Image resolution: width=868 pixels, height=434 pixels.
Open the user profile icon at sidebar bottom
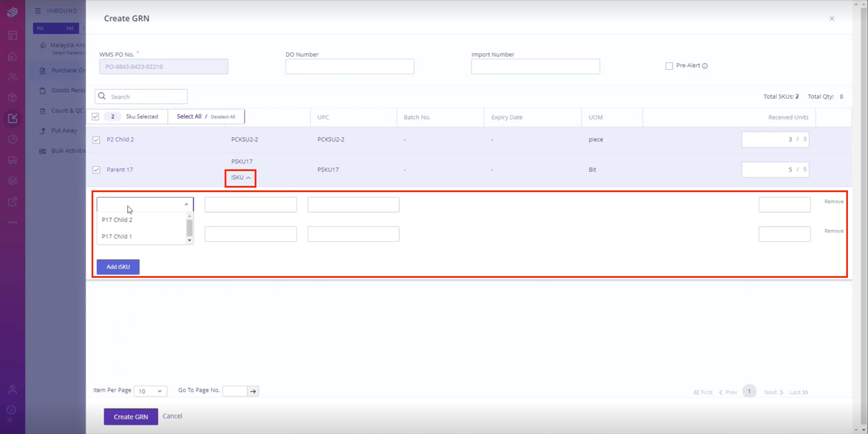(12, 389)
